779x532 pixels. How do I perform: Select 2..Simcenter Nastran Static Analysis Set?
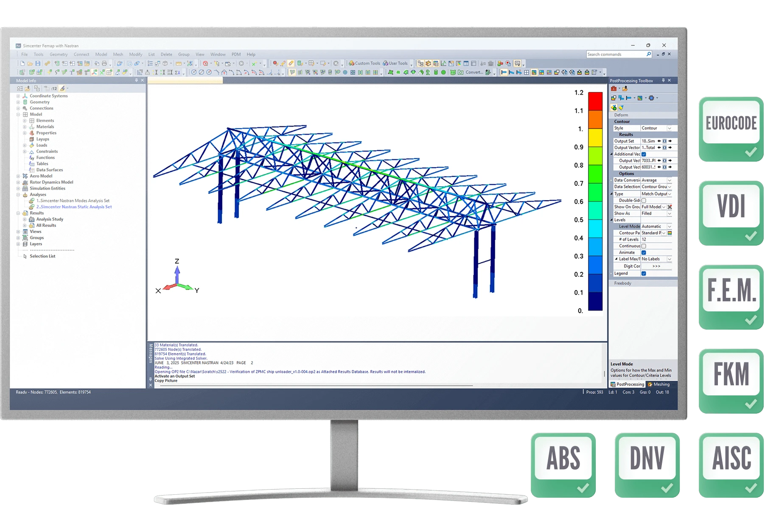pos(74,207)
